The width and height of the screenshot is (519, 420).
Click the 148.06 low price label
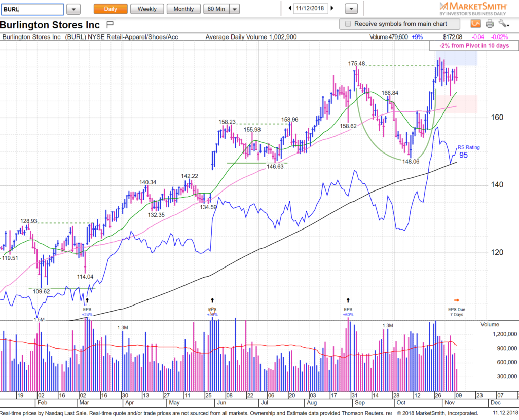(x=411, y=162)
